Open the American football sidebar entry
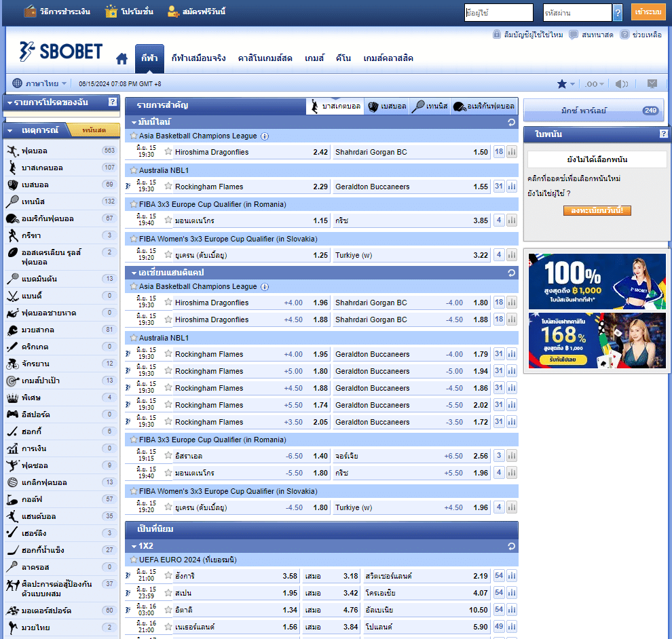The height and width of the screenshot is (639, 672). coord(61,218)
